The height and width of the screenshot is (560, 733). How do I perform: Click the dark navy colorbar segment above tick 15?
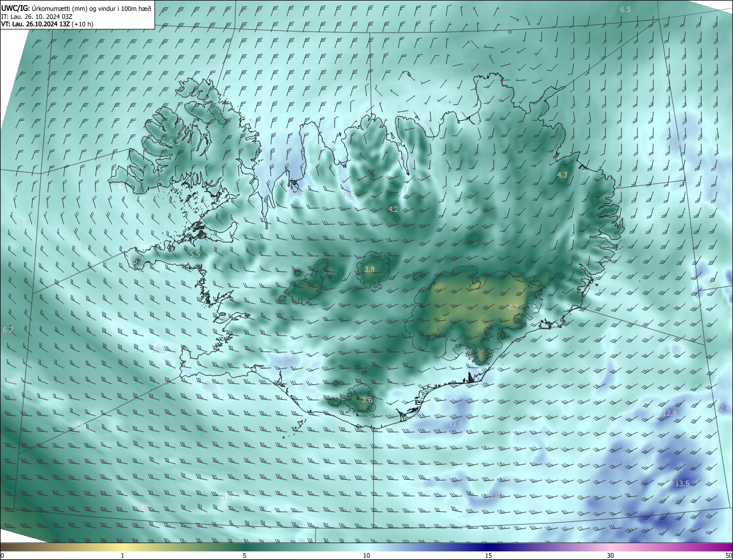point(488,547)
